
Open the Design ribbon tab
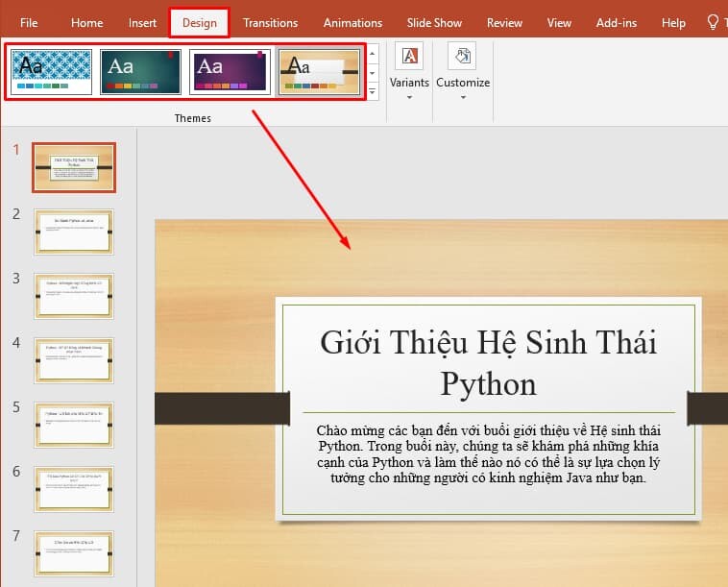[x=199, y=22]
